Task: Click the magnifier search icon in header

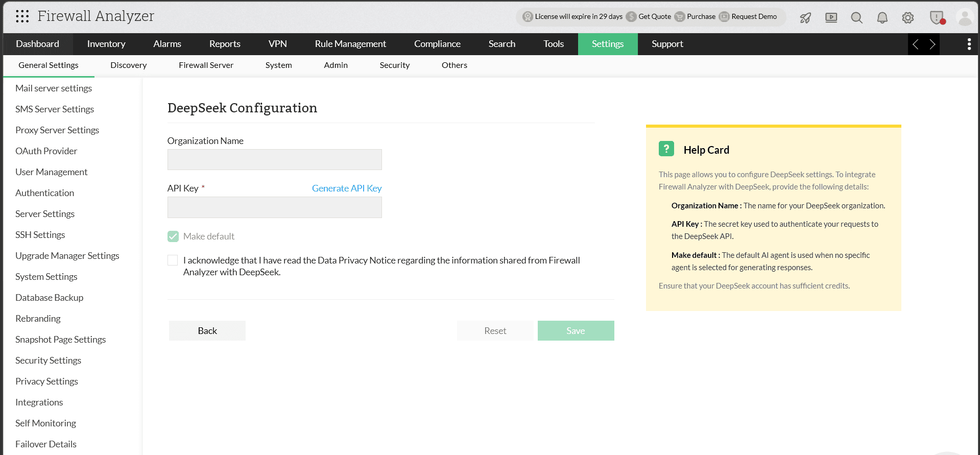Action: pos(856,18)
